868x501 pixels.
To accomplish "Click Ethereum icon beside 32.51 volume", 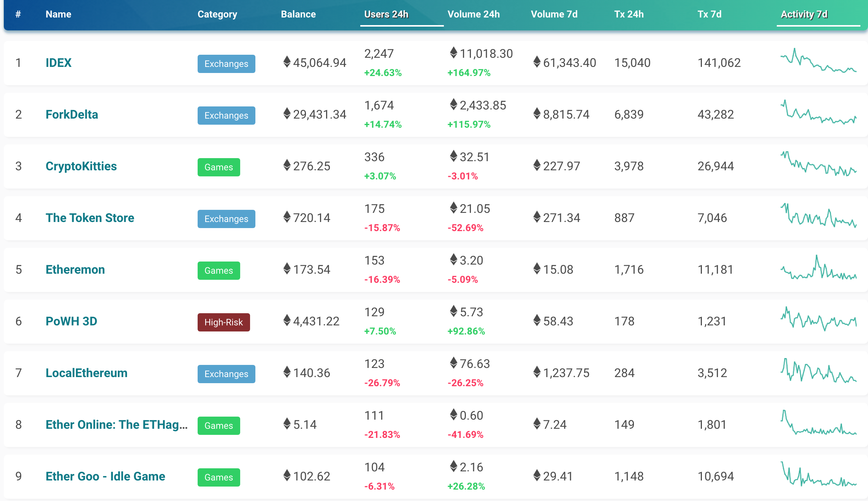I will [x=453, y=156].
